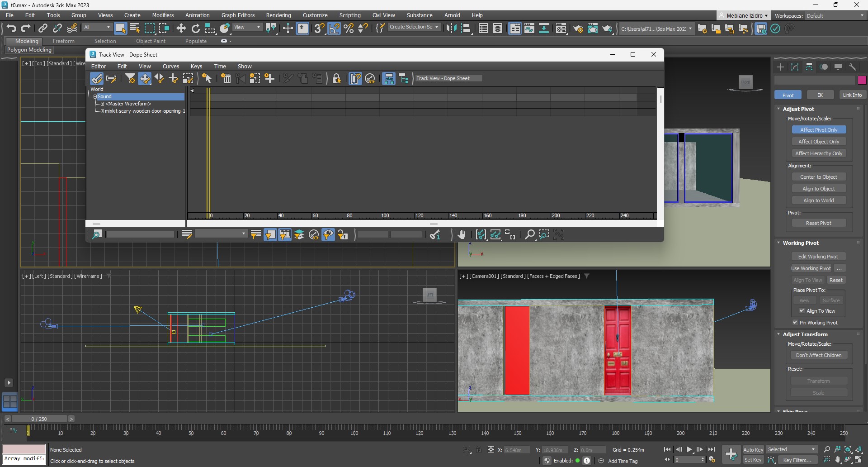Screen dimensions: 868x467
Task: Expand the Master Waveform tree item
Action: point(103,104)
